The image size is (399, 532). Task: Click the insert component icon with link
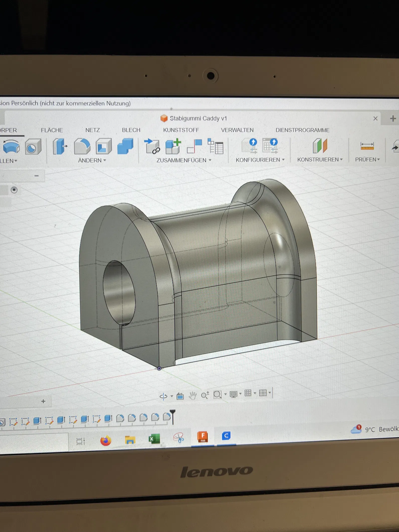152,146
